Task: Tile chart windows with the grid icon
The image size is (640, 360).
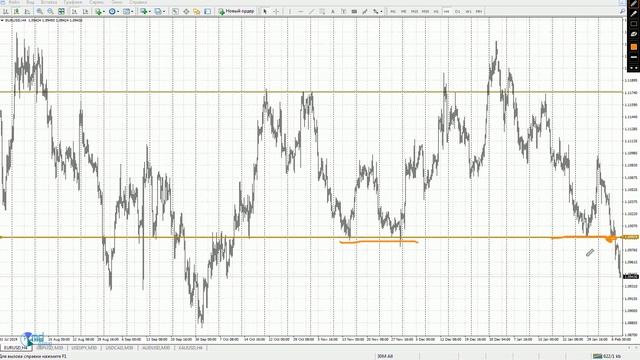Action: point(61,11)
